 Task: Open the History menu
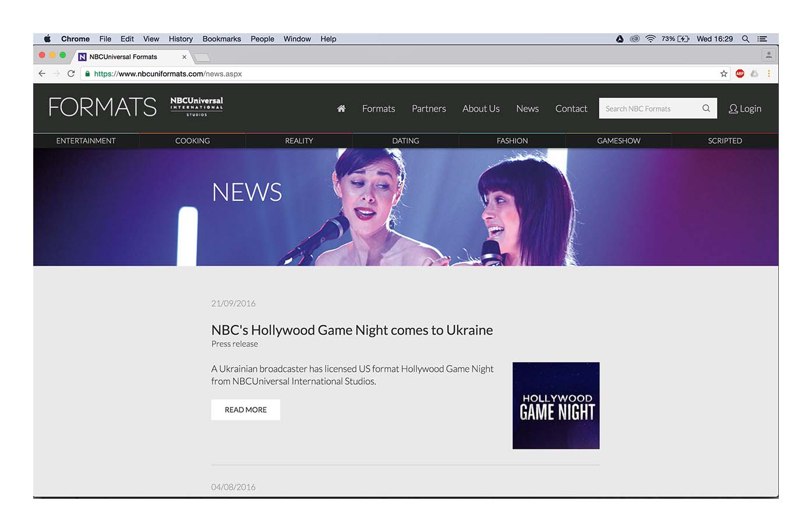pos(181,39)
